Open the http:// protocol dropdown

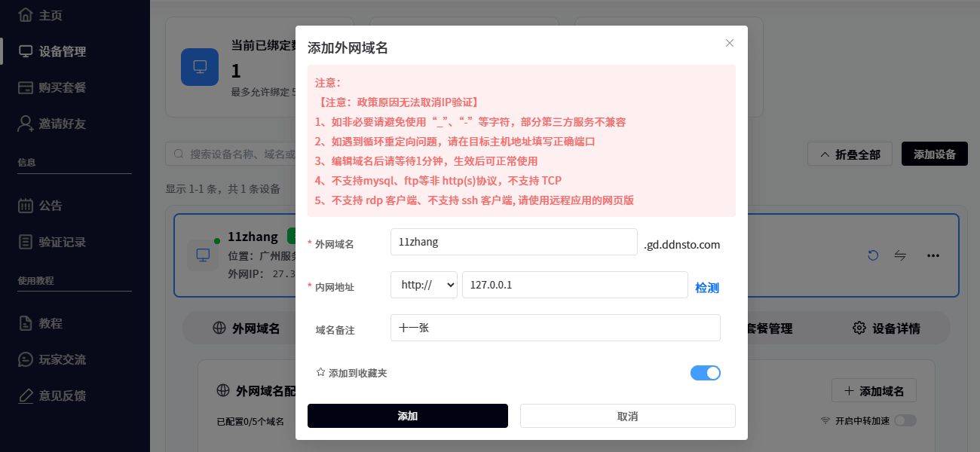[424, 285]
